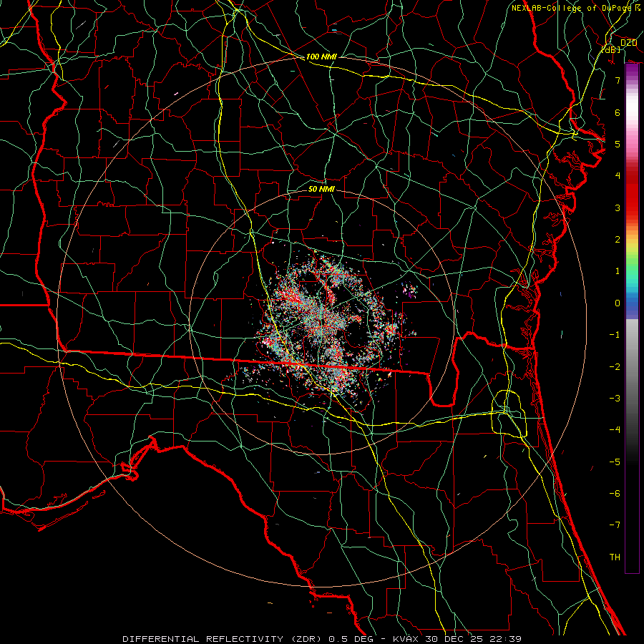Viewport: 644px width, 644px height.
Task: Click the vertical ZDR color bar
Action: point(632,318)
